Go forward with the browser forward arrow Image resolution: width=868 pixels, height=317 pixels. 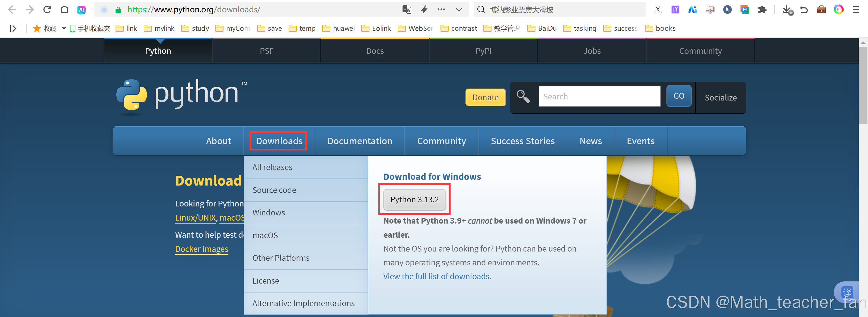[x=30, y=10]
